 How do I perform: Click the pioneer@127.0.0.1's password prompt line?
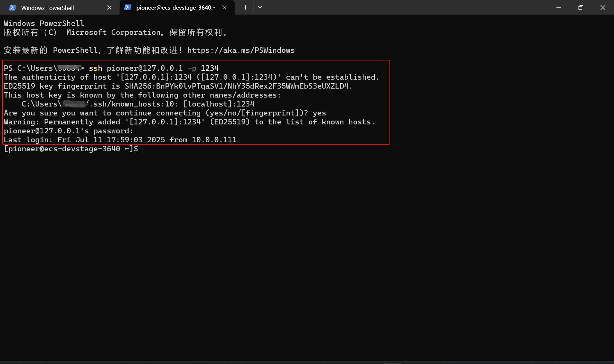(68, 131)
